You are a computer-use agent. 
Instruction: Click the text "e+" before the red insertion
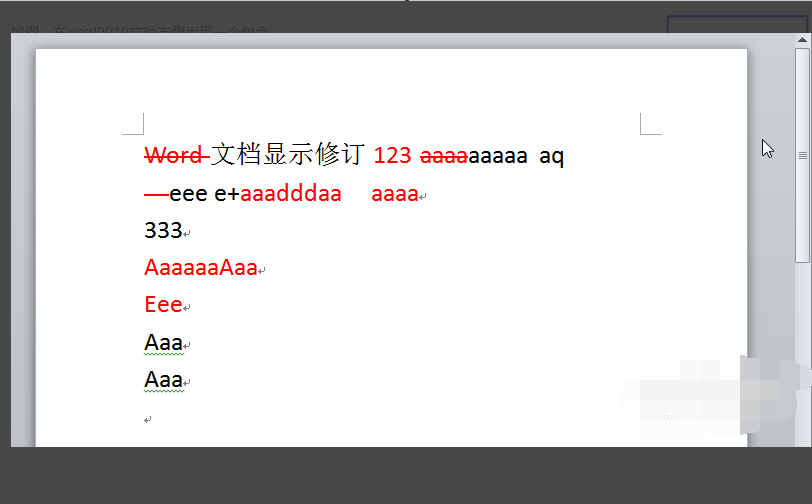(x=227, y=194)
